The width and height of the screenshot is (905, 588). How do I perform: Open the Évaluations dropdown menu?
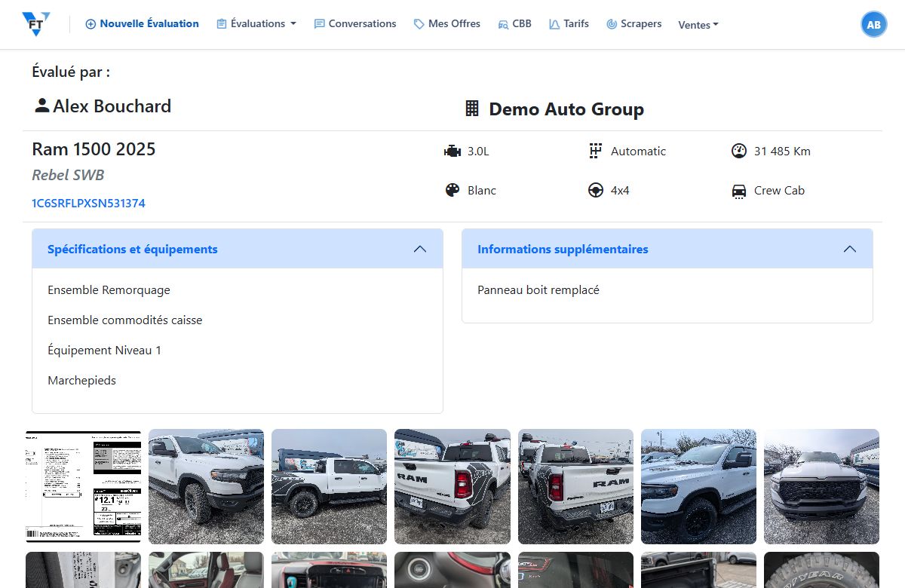point(256,23)
